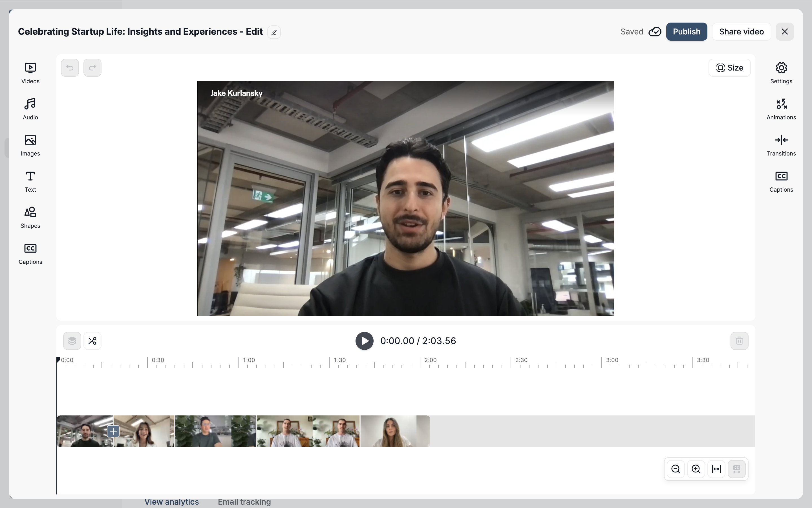This screenshot has width=812, height=508.
Task: Open Captions in the right sidebar
Action: point(781,181)
